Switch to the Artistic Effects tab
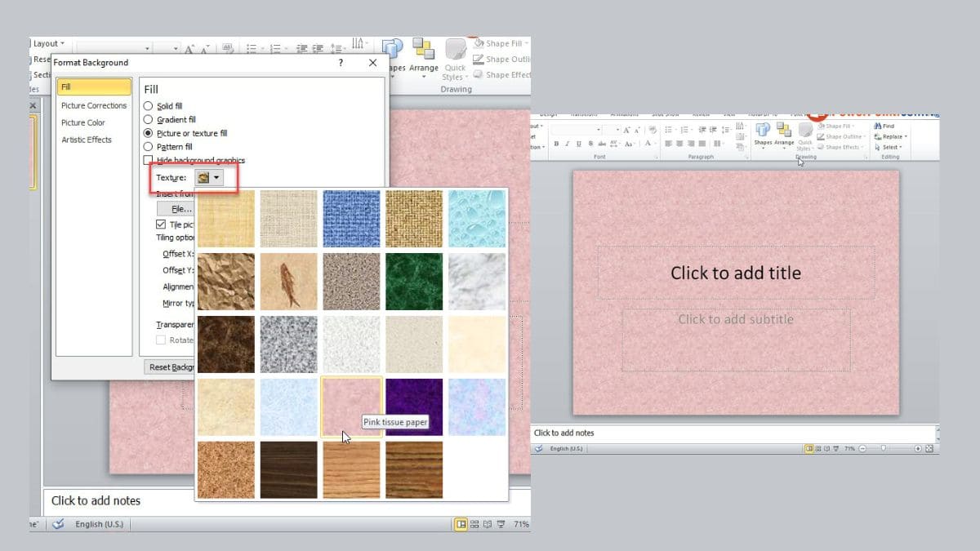Image resolution: width=980 pixels, height=551 pixels. point(87,139)
